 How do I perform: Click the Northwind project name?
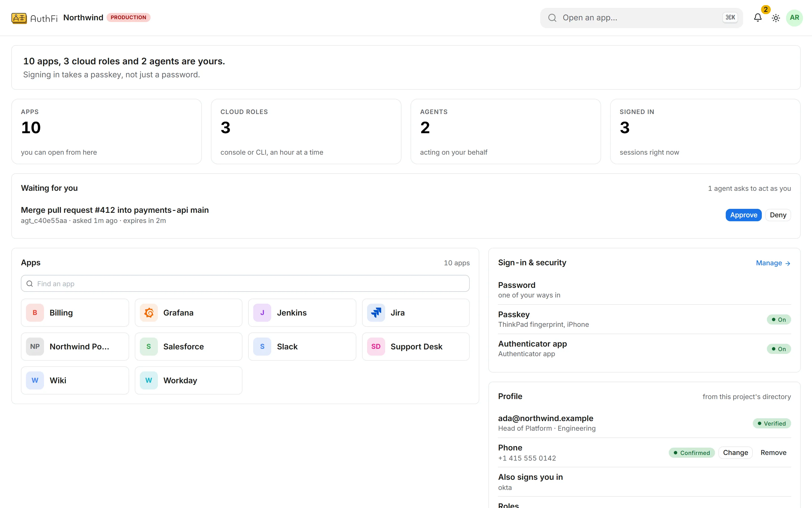(83, 17)
